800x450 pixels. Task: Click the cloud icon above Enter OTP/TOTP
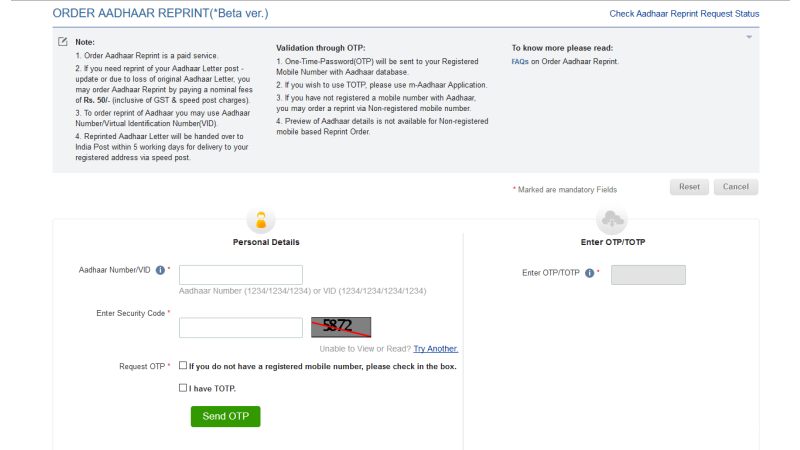pos(613,221)
